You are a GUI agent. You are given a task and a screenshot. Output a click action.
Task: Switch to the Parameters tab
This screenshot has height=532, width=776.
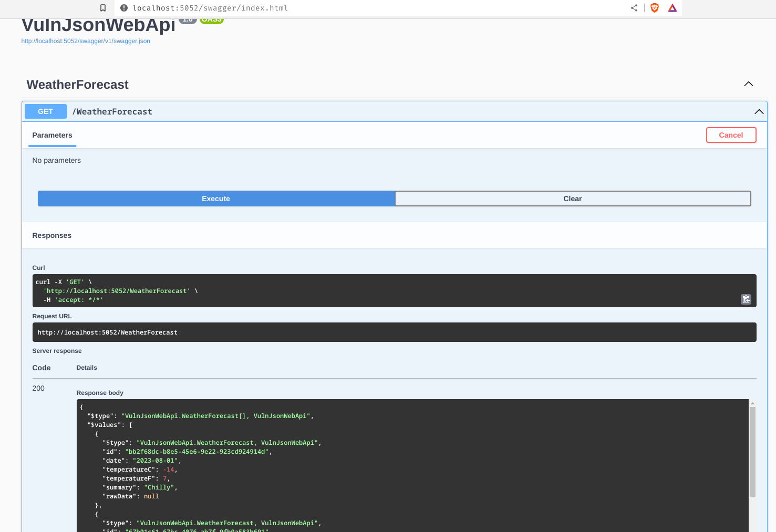[52, 135]
